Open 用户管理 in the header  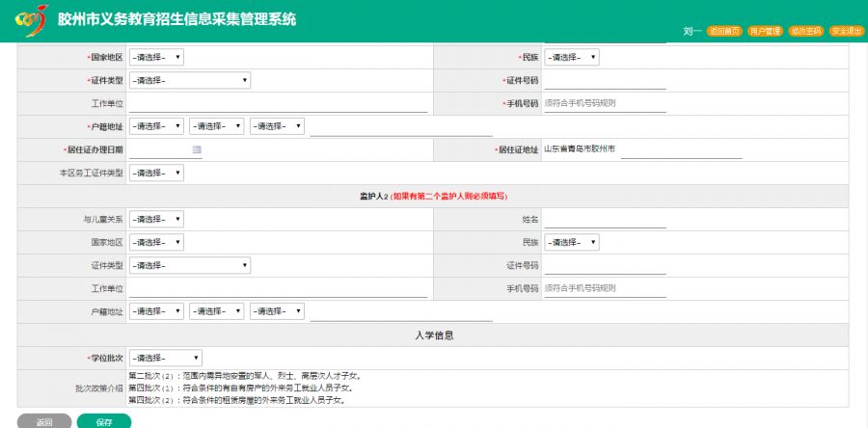tap(765, 32)
